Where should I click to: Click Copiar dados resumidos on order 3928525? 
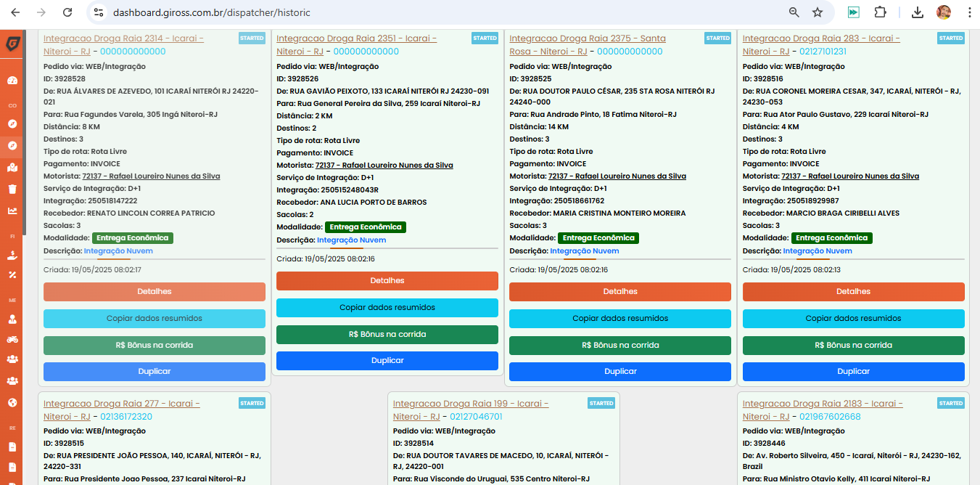(x=620, y=318)
